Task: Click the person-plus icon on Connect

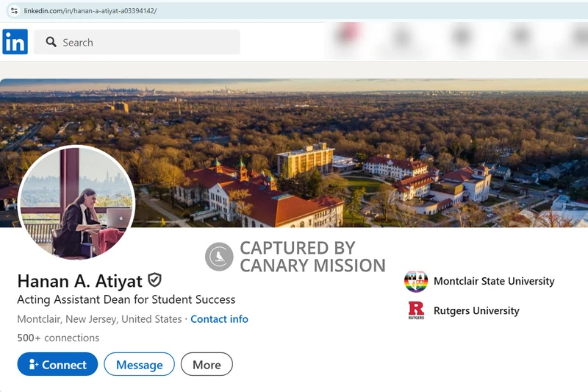Action: click(33, 364)
